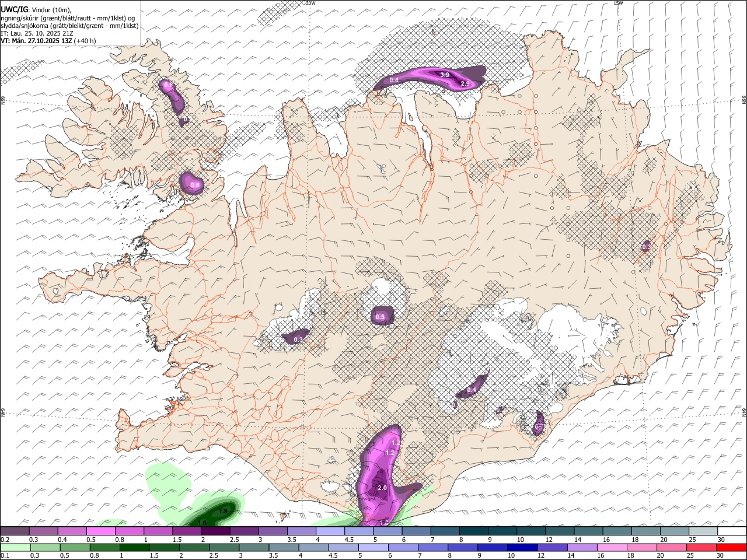Viewport: 747px width, 560px height.
Task: Select the blue rain swatch labeled 8
Action: click(x=463, y=547)
